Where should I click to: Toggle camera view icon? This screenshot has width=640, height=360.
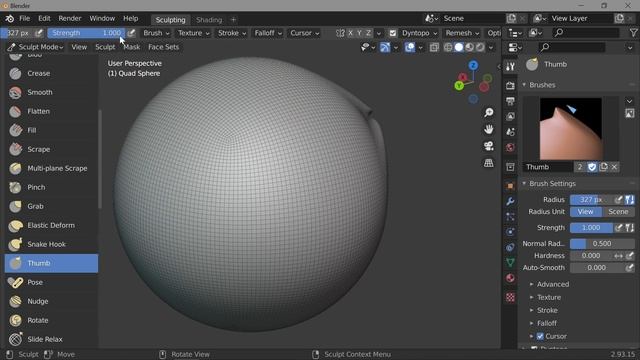[489, 146]
